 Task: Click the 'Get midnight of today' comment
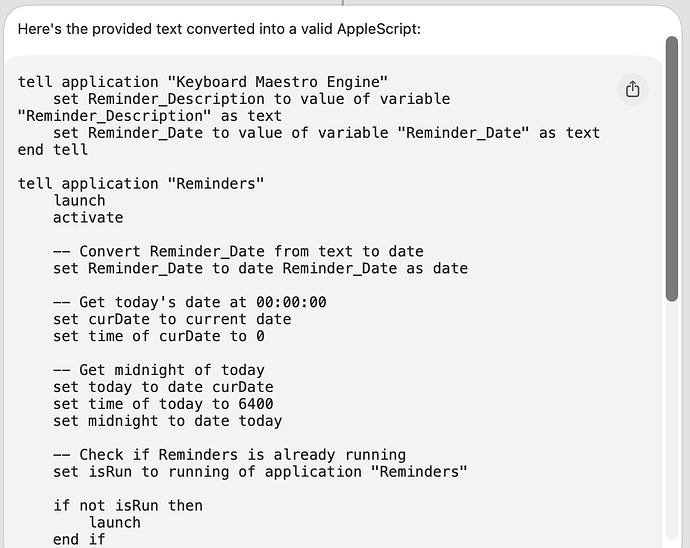(159, 370)
